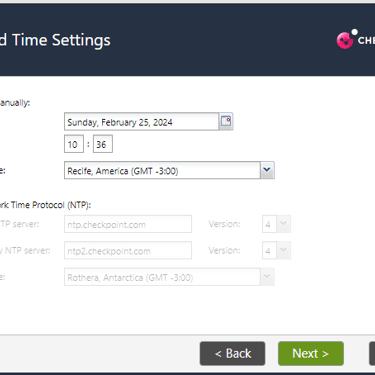This screenshot has height=375, width=375.
Task: Click the time zone arrow next to Recife
Action: [x=267, y=170]
